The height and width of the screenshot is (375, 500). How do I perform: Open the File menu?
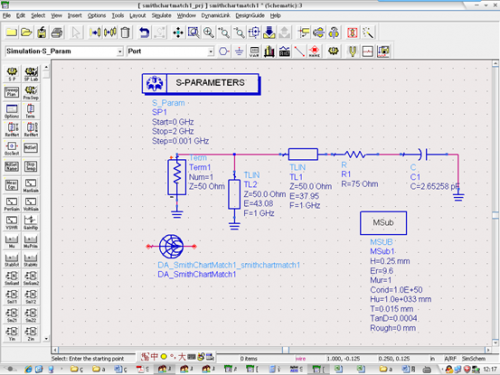(7, 15)
